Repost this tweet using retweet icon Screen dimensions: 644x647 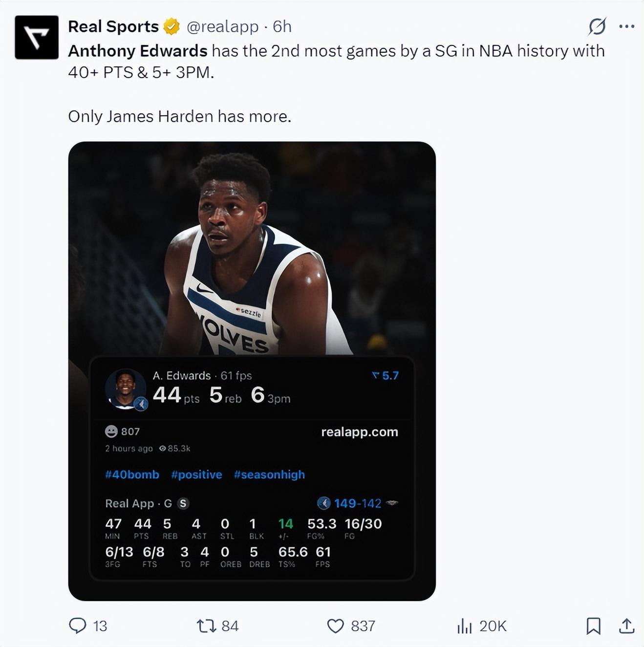206,625
